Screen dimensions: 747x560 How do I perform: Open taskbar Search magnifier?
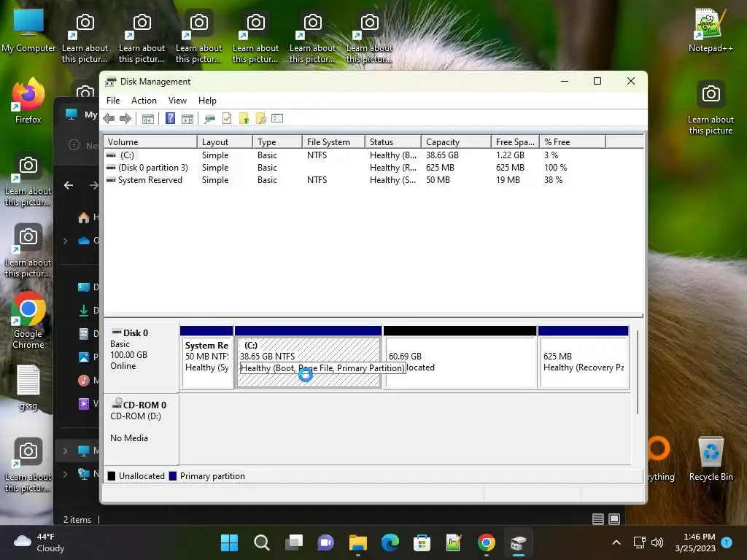(262, 542)
